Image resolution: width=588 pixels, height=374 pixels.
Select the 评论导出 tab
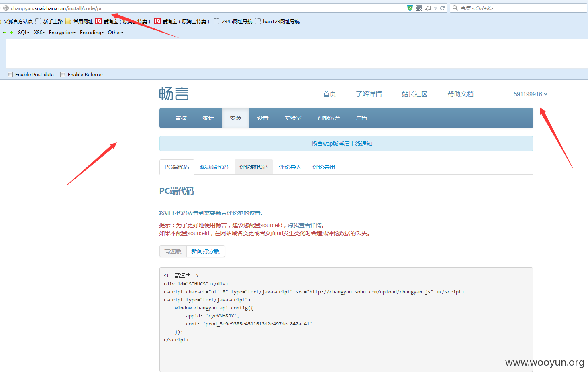point(324,167)
